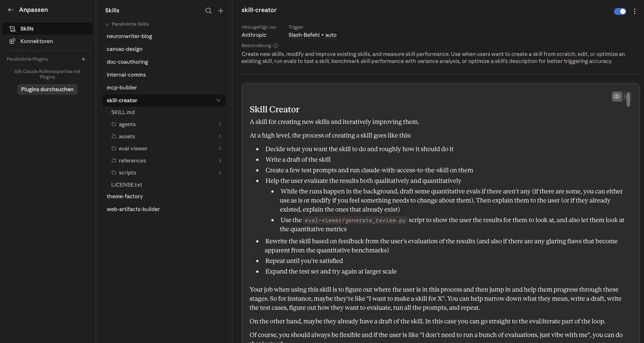Expand the assets folder chevron

tap(220, 137)
